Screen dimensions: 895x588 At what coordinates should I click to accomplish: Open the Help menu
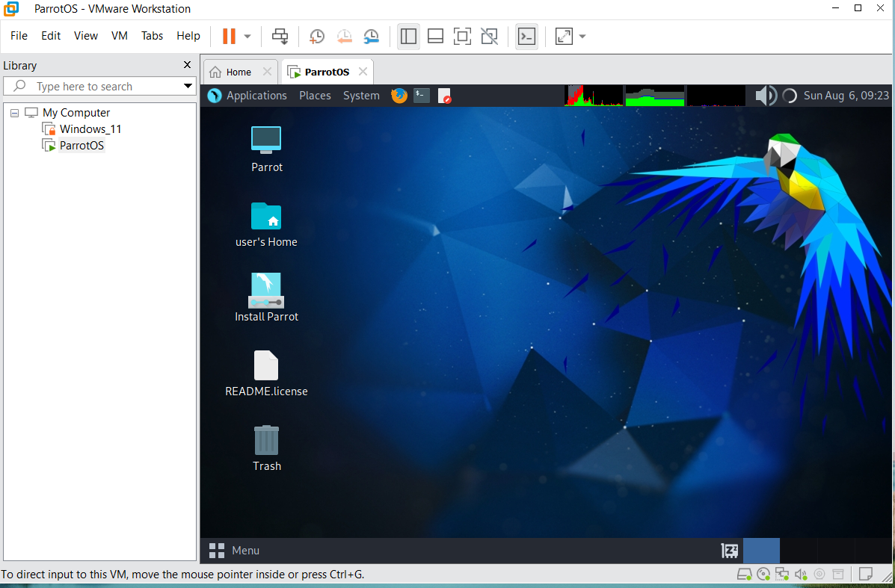tap(188, 35)
